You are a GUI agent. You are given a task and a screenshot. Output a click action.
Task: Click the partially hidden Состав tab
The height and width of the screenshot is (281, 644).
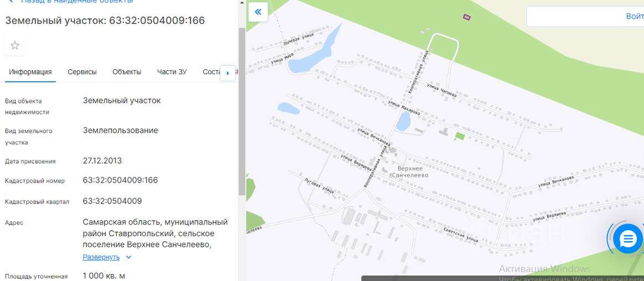pyautogui.click(x=212, y=72)
